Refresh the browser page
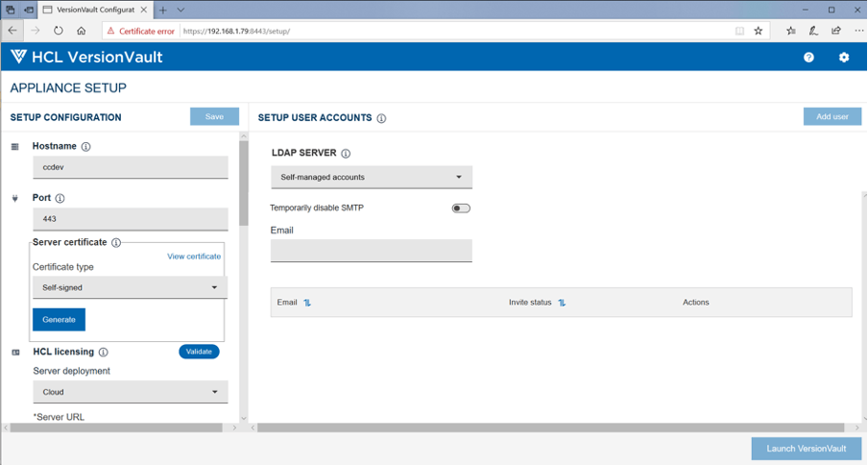The height and width of the screenshot is (465, 868). point(59,31)
